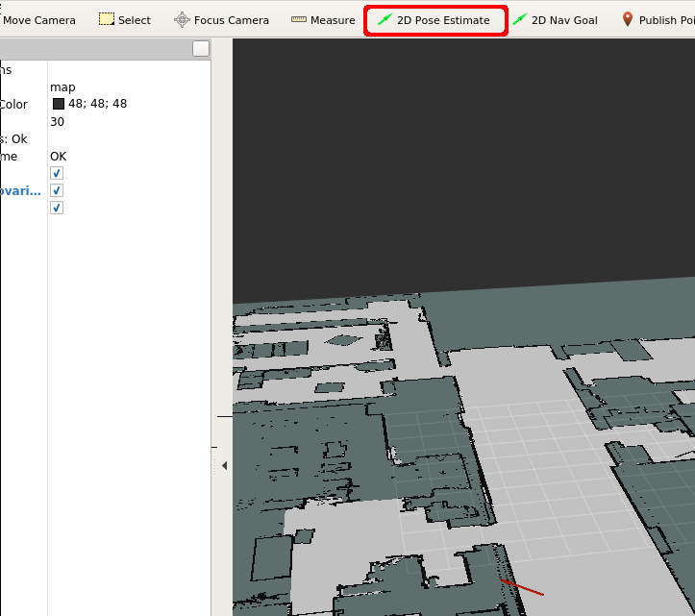Toggle the first checkbox below OK
Screen dimensions: 695x616
57,173
